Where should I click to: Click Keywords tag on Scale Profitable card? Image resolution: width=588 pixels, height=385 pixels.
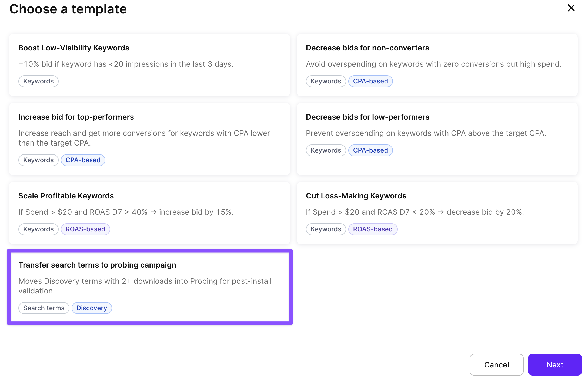pos(38,229)
